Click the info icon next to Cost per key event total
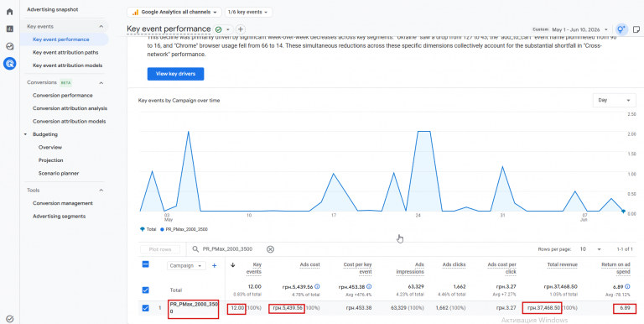The image size is (644, 324). [369, 286]
